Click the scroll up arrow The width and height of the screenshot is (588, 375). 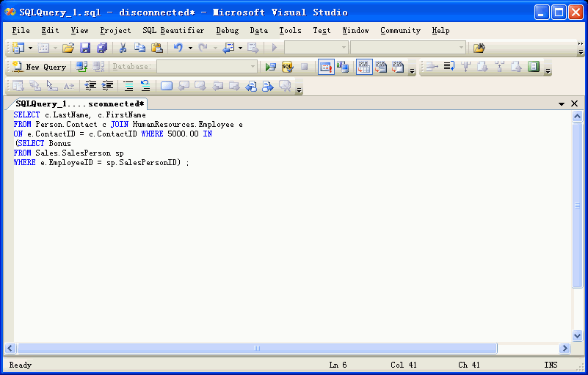pyautogui.click(x=577, y=116)
